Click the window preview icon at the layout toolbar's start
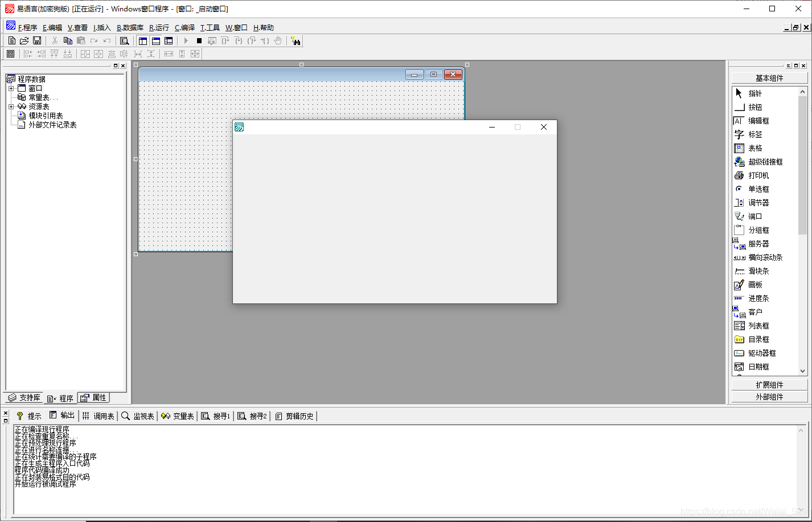 click(11, 54)
